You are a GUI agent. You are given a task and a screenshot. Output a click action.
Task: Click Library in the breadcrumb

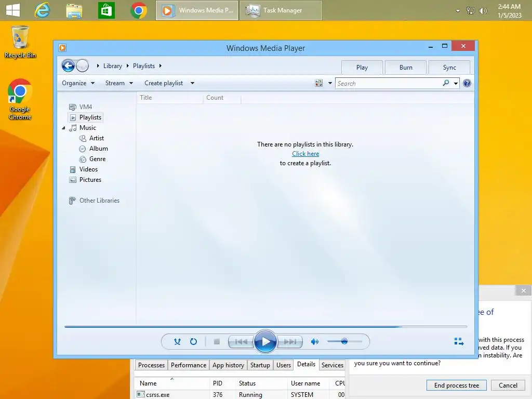[x=113, y=66]
